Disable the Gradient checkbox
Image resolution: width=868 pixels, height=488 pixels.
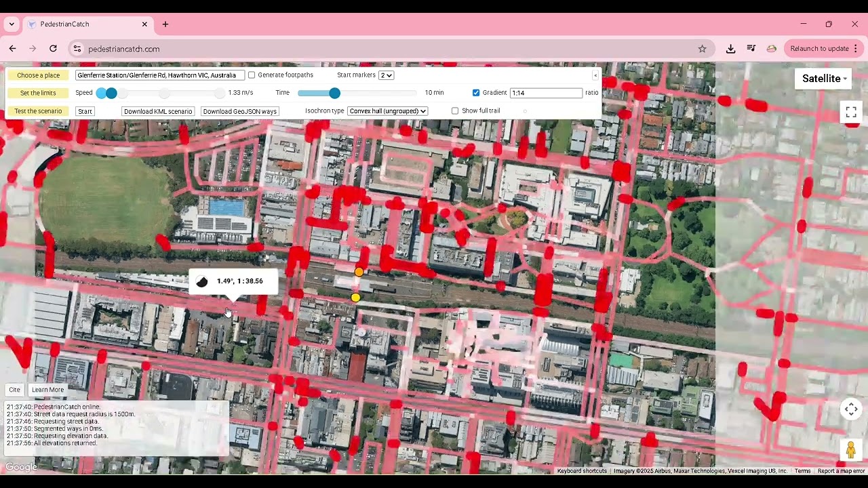point(476,93)
